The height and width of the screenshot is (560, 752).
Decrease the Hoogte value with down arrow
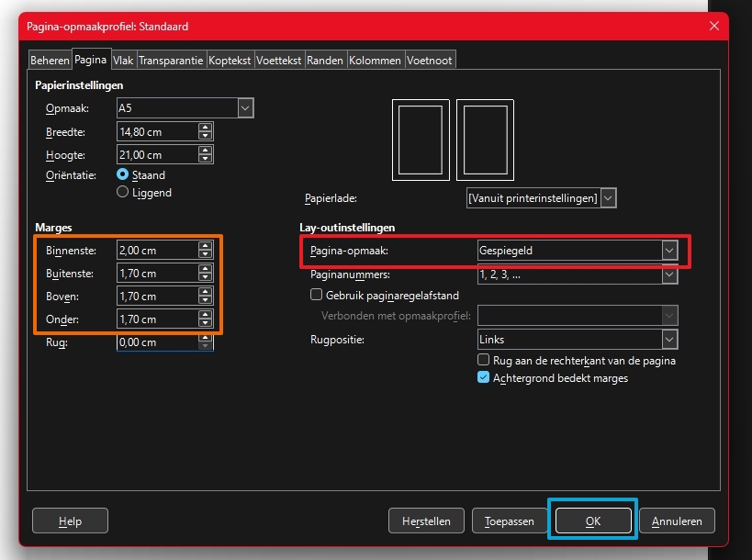click(206, 159)
